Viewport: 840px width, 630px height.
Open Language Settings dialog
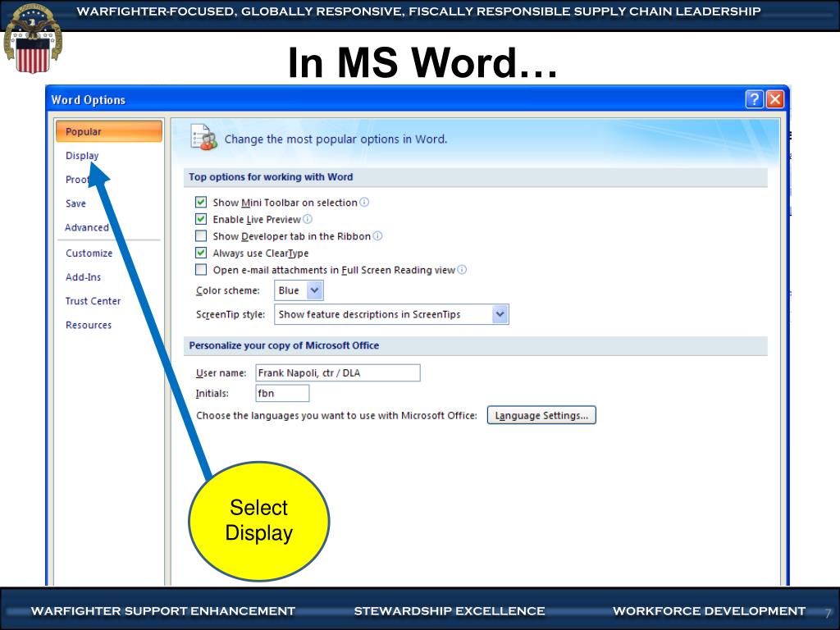click(541, 415)
